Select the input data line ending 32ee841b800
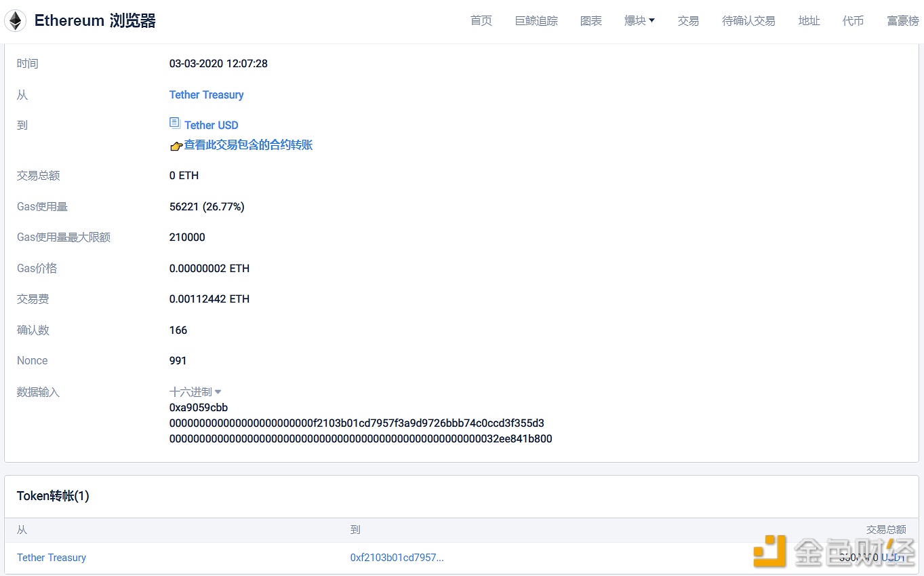This screenshot has height=576, width=924. click(x=361, y=439)
